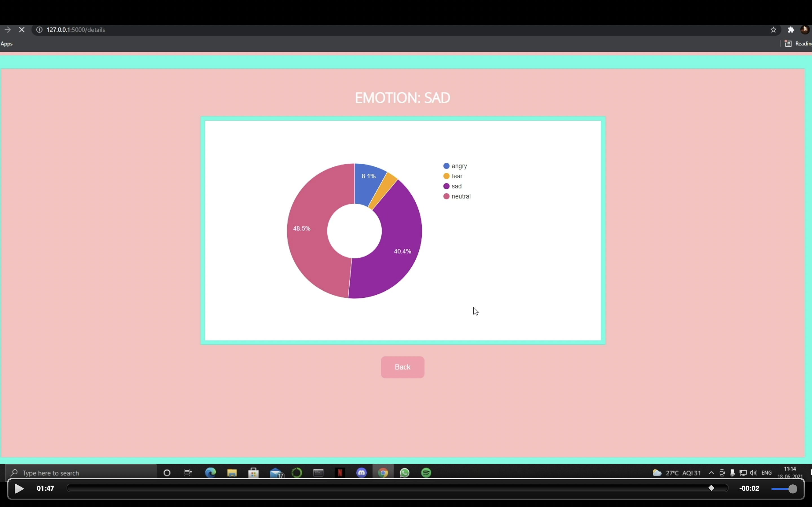Open the site info dropdown in address bar
Viewport: 812px width, 507px height.
coord(39,30)
